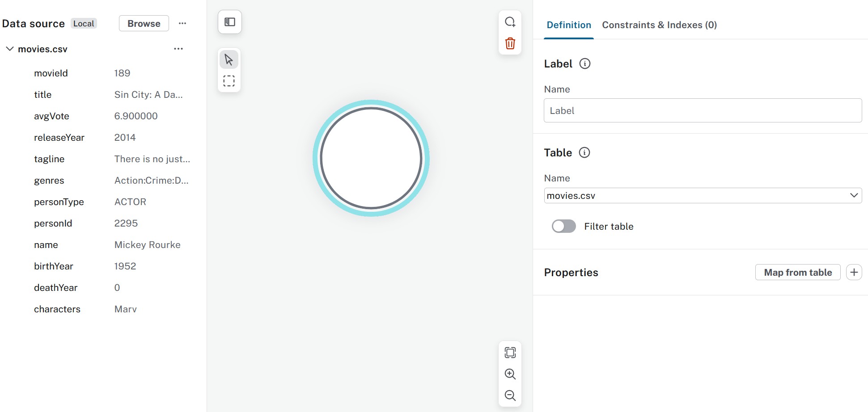This screenshot has height=412, width=868.
Task: Select the box selection tool
Action: (229, 81)
